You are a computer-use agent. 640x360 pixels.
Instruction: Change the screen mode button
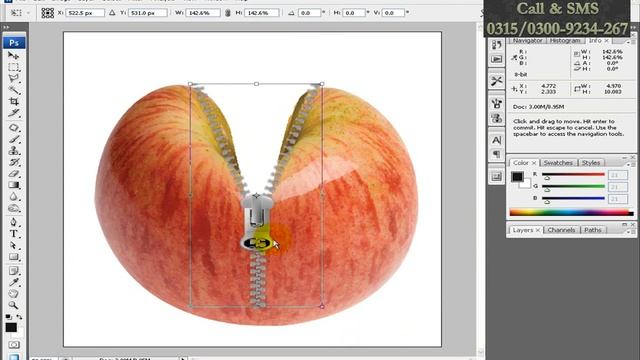point(13,357)
